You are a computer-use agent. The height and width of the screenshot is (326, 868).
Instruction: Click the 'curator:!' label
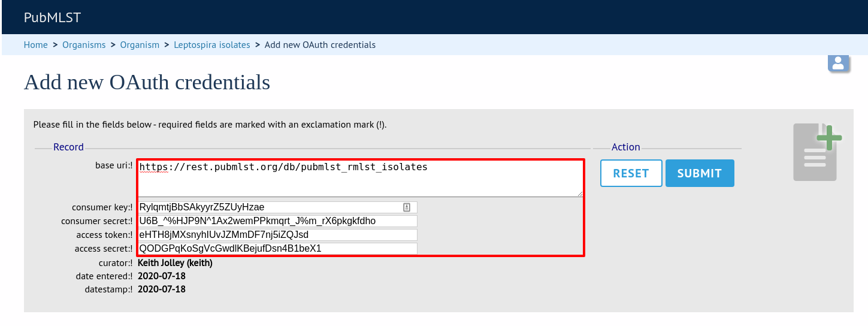click(x=116, y=263)
